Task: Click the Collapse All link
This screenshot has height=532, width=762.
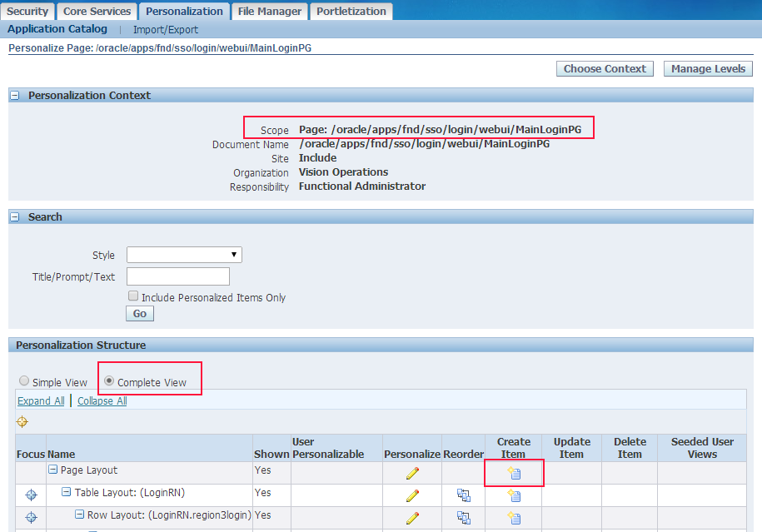Action: click(102, 400)
